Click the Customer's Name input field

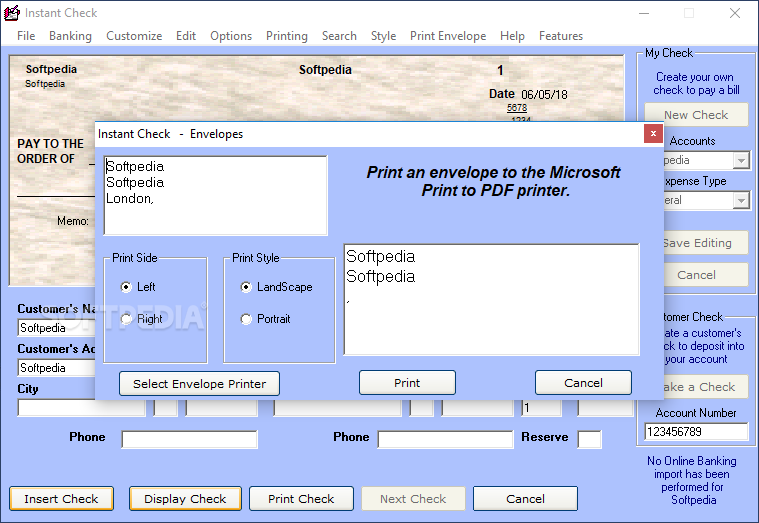coord(57,328)
